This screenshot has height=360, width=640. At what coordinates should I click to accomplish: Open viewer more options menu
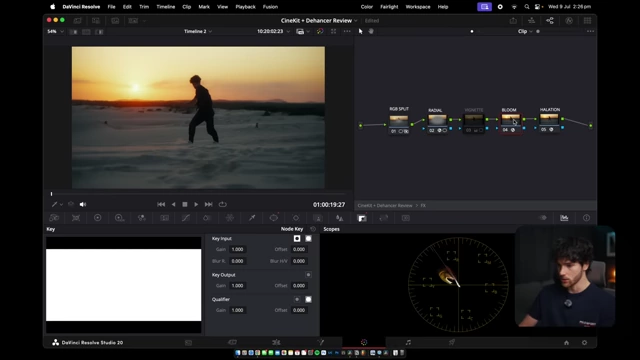pyautogui.click(x=347, y=31)
